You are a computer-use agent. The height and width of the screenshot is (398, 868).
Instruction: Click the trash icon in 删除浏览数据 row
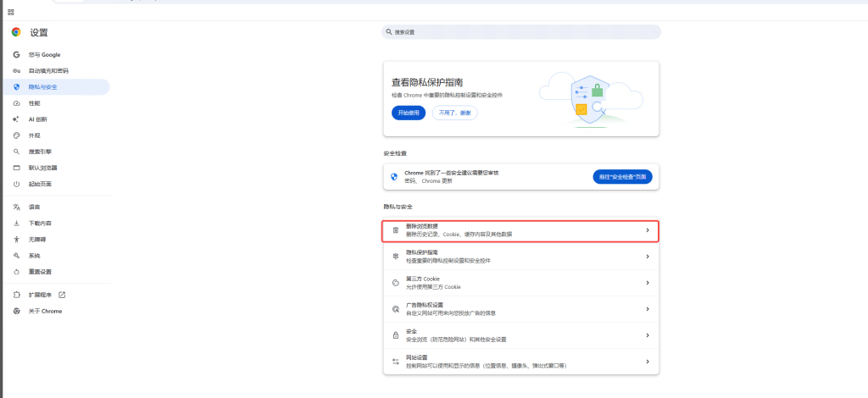pyautogui.click(x=395, y=229)
